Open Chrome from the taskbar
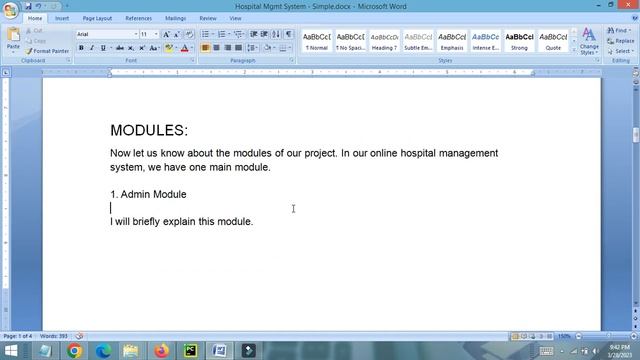The image size is (640, 360). tap(74, 351)
